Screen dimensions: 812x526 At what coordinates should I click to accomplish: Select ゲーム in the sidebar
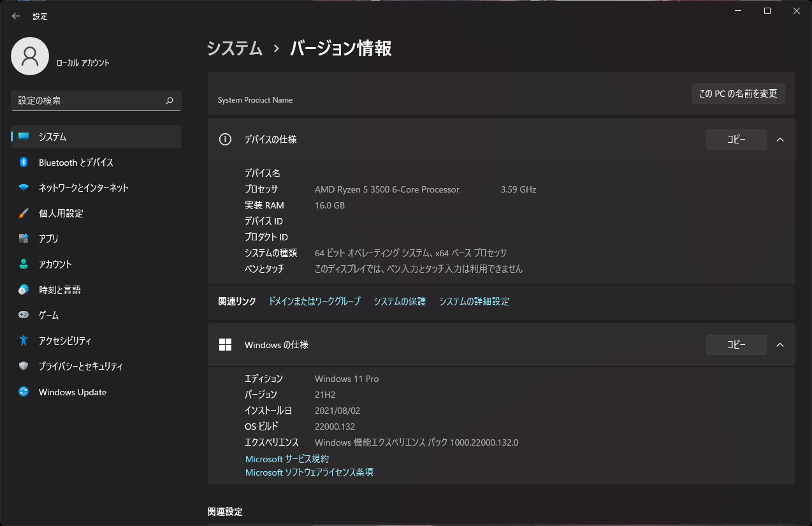pyautogui.click(x=96, y=315)
